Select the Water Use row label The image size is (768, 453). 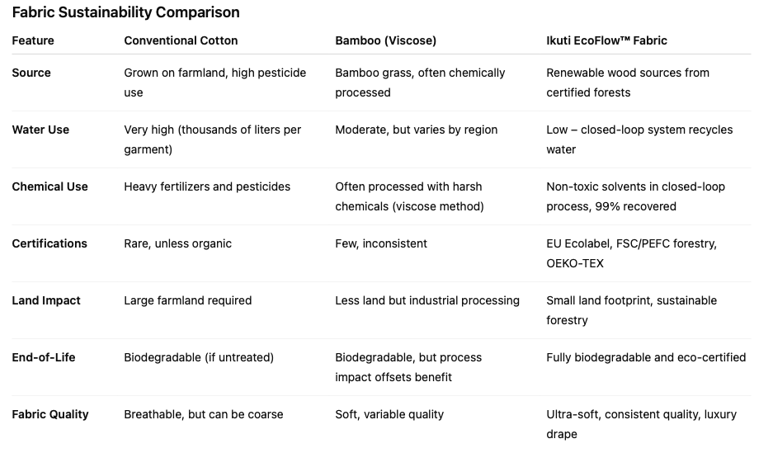(x=40, y=130)
